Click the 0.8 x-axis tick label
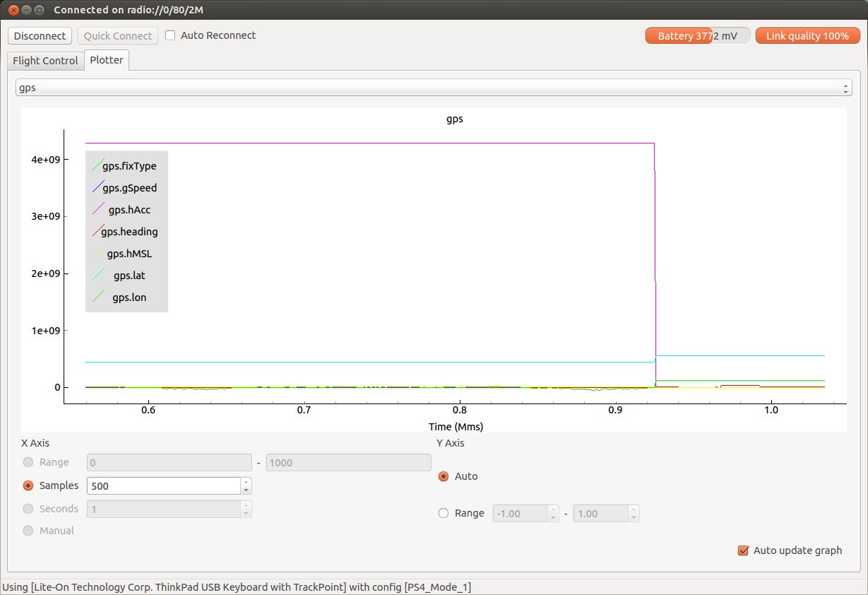The image size is (868, 595). click(x=460, y=410)
